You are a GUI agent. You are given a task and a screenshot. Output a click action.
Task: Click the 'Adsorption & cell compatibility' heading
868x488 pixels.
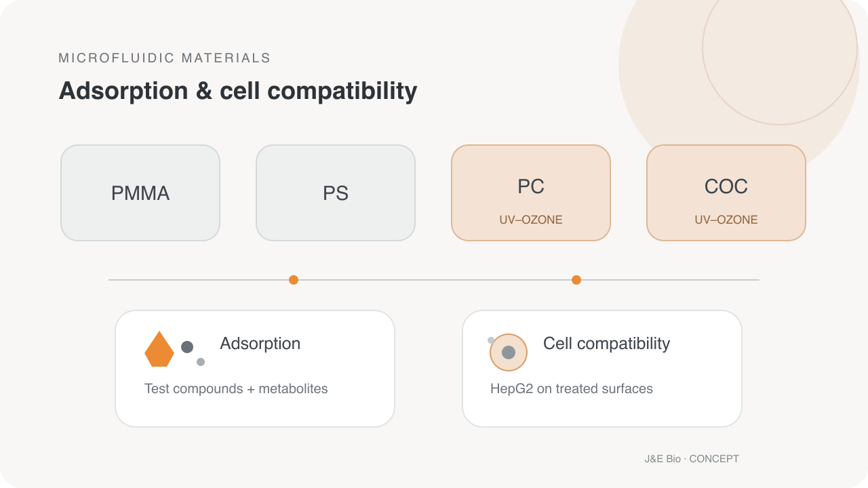238,91
